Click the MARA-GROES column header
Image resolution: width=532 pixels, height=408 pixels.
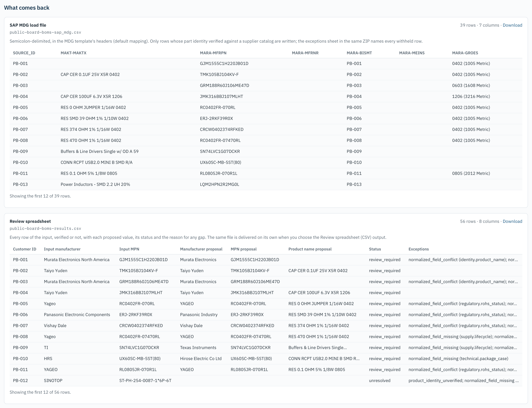[x=465, y=53]
